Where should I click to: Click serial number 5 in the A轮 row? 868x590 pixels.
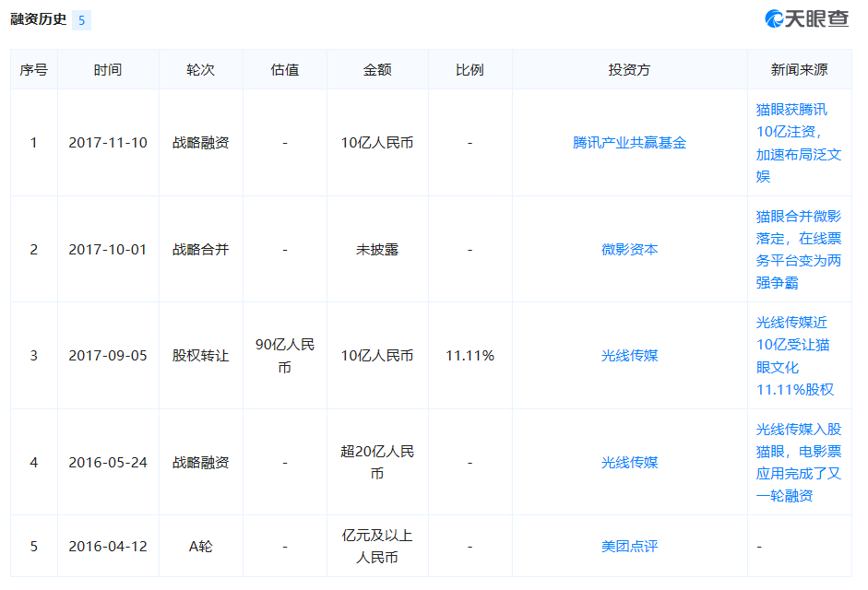click(x=34, y=547)
